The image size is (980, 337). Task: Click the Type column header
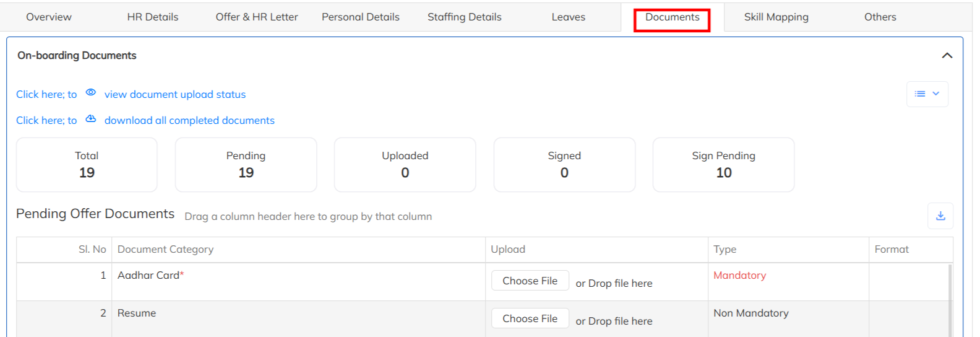(725, 250)
